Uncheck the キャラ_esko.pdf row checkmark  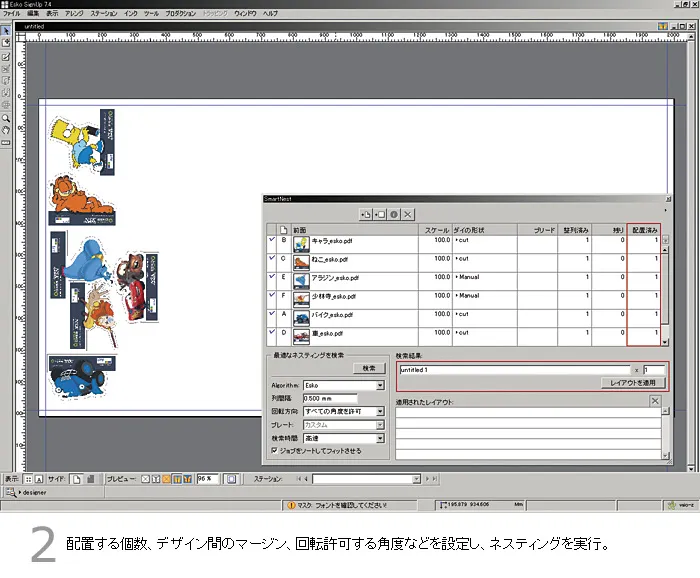tap(272, 240)
